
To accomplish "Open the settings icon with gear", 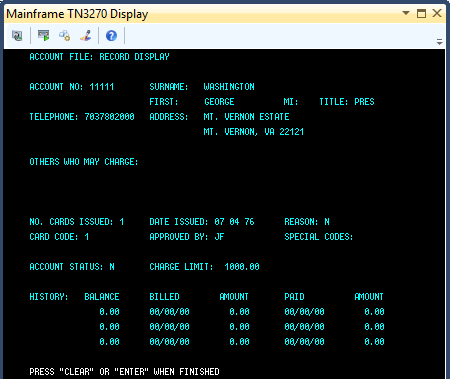I will coord(65,35).
